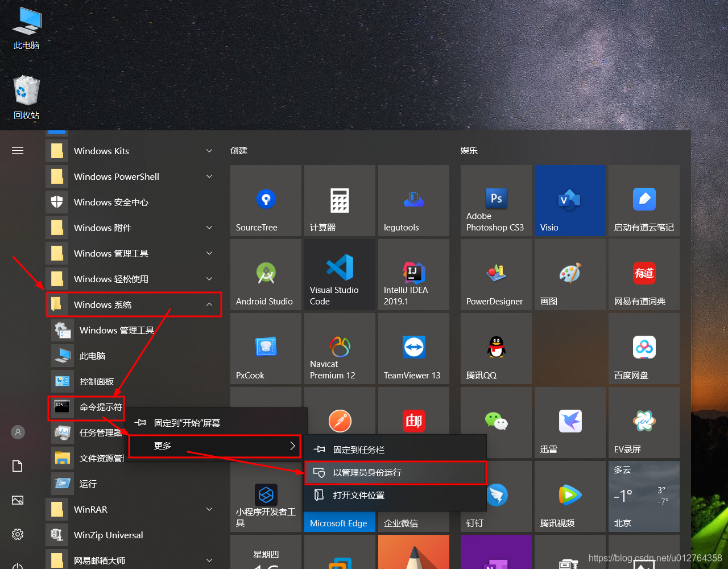
Task: Choose 打开文件位置 from submenu
Action: pyautogui.click(x=395, y=495)
